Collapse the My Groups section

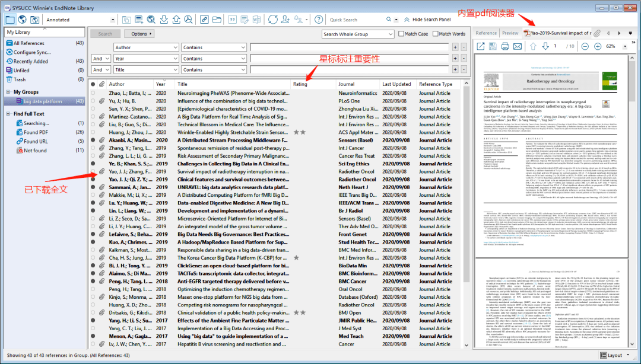point(8,92)
